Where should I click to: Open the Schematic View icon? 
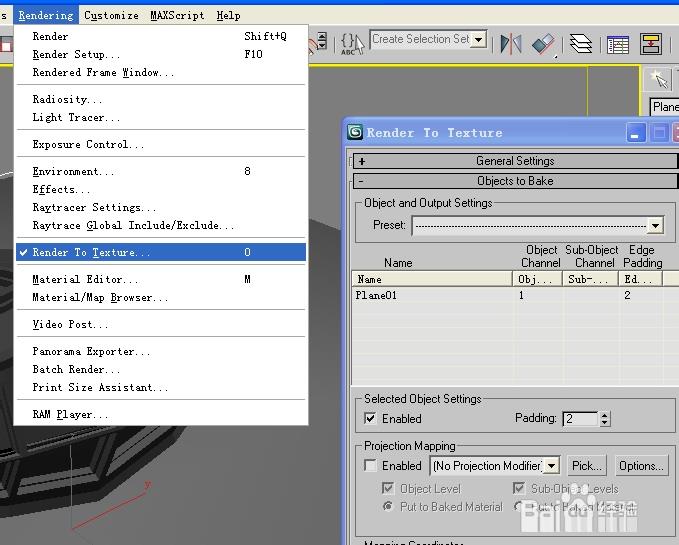651,44
